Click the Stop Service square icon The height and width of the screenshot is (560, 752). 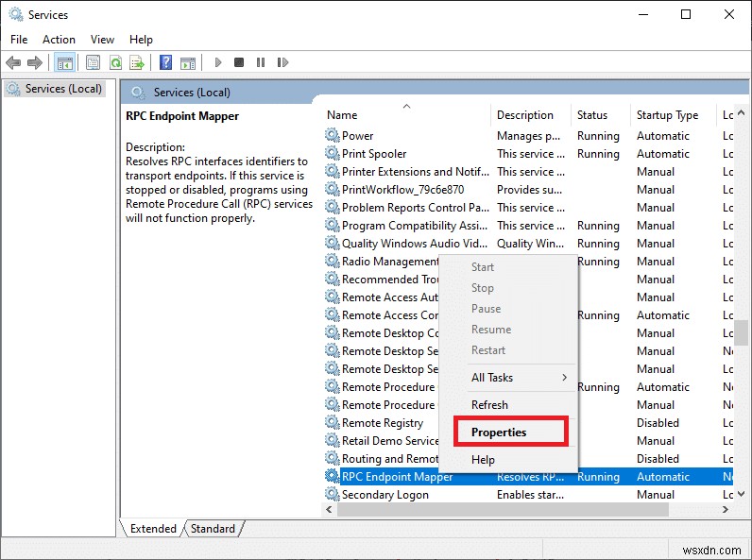point(239,62)
